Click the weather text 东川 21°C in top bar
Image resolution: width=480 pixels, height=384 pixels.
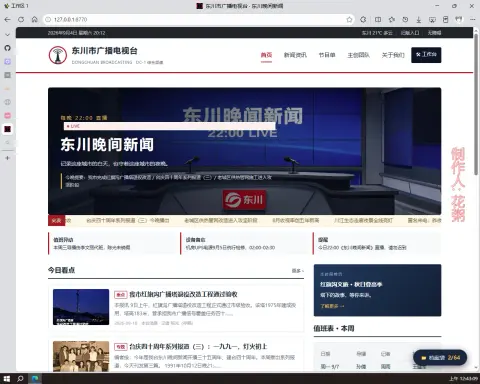(x=377, y=33)
